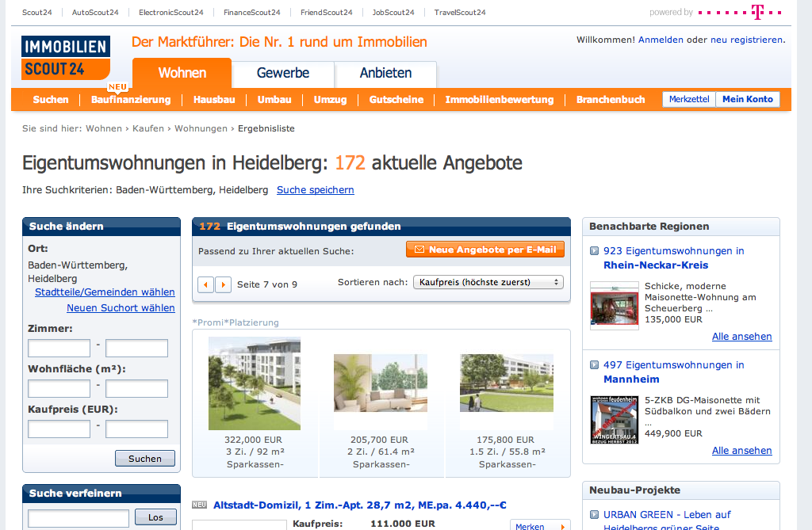Open 5-ZKB DG-Maisonette thumbnail image
Screen dimensions: 812x530
click(615, 420)
